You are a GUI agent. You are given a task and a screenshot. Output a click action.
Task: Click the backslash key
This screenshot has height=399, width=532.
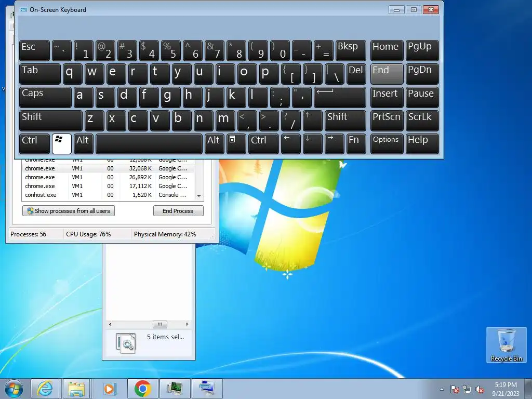[x=334, y=74]
